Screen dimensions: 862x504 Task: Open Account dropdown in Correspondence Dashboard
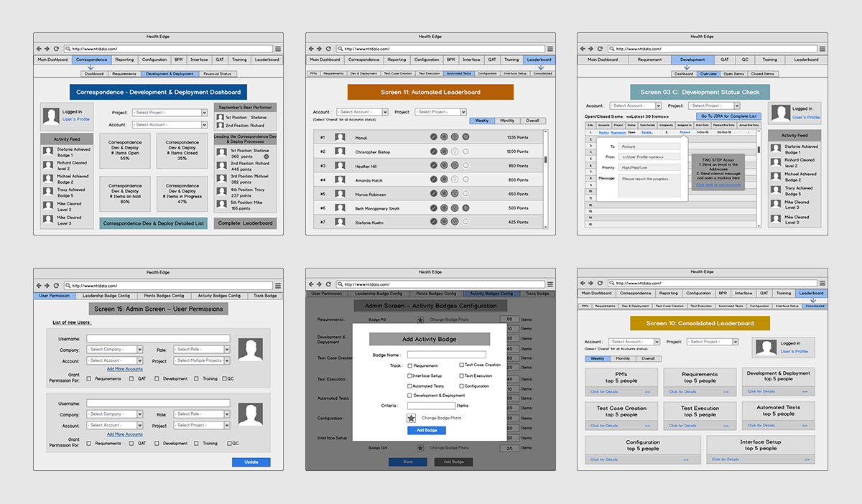click(x=169, y=125)
